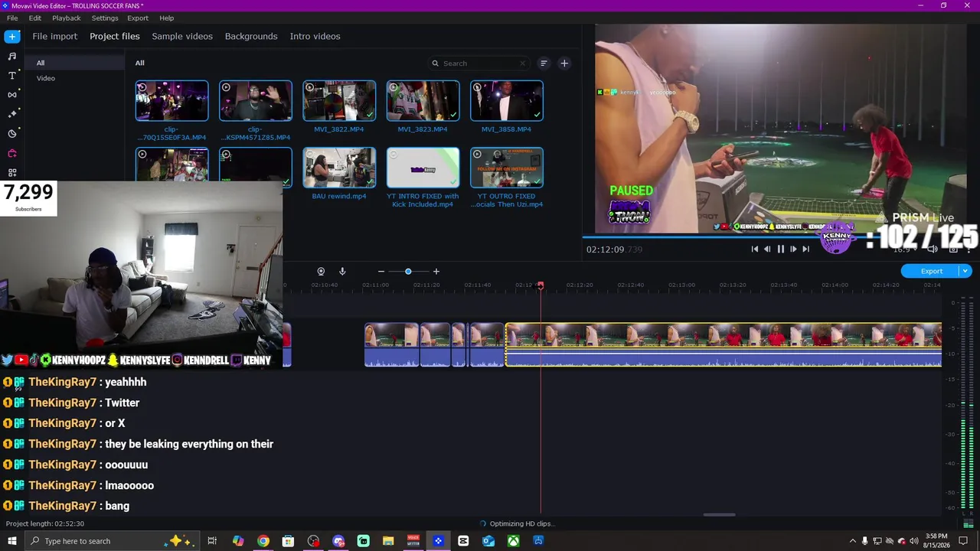Select the long yellow-outlined timeline clip

tap(724, 344)
